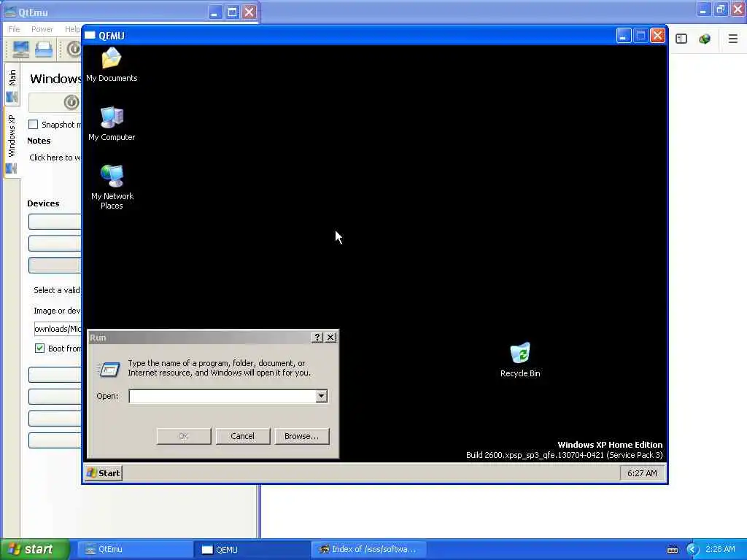Close the Run dialog with X
747x560 pixels.
[330, 337]
